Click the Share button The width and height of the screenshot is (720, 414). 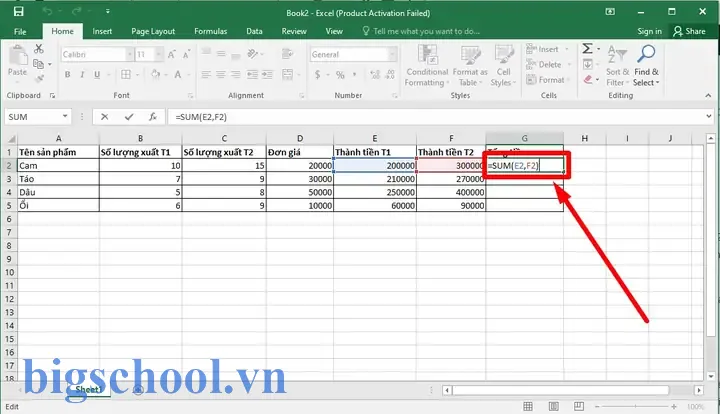[689, 31]
